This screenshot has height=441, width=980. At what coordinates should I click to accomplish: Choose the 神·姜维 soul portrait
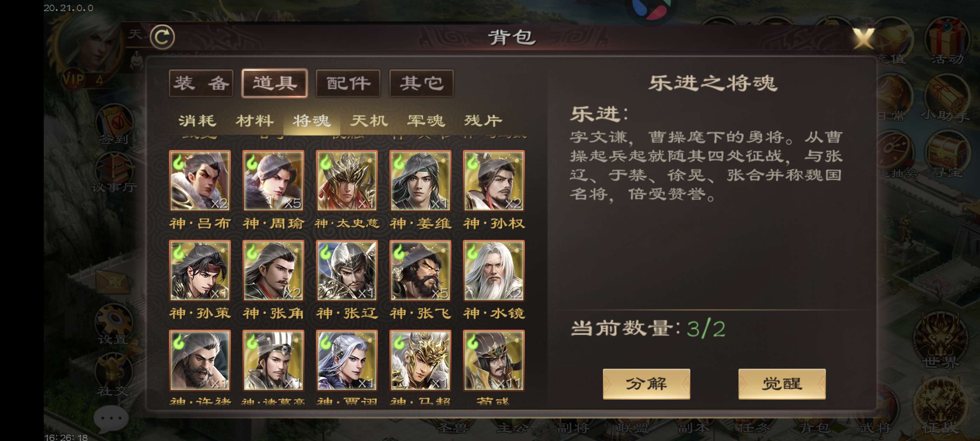[x=420, y=181]
